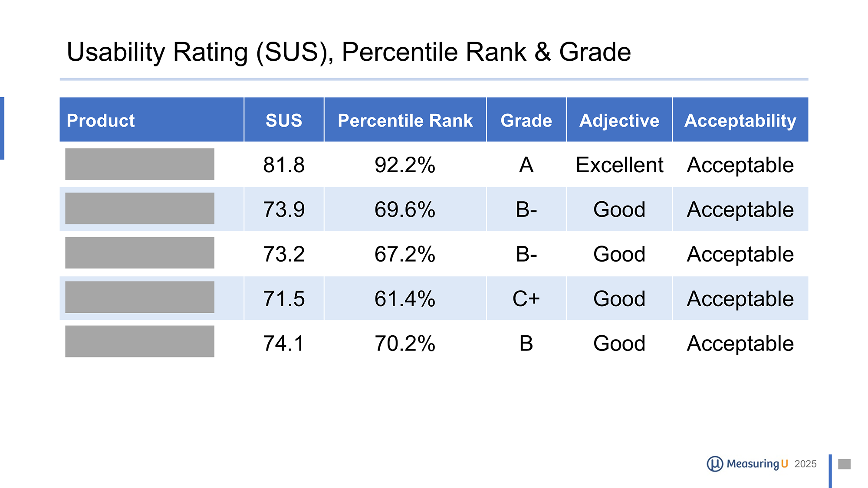
Task: Click the redacted product box in the 81.8 row
Action: [x=140, y=164]
